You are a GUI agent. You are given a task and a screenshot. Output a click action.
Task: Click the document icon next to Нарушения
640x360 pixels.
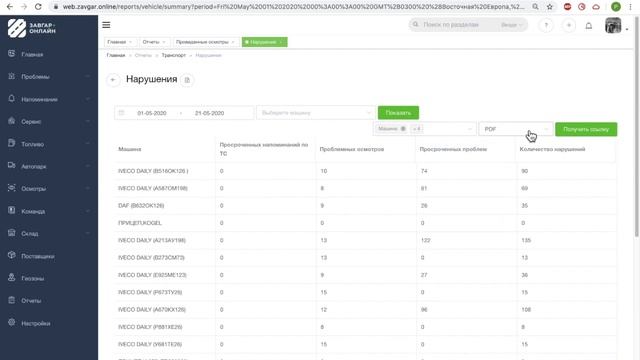(x=187, y=80)
